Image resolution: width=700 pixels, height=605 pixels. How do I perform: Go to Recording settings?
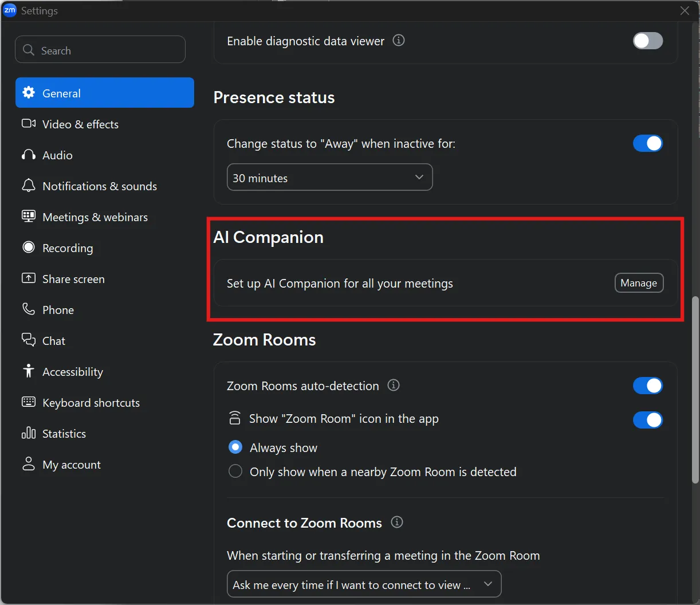click(105, 247)
